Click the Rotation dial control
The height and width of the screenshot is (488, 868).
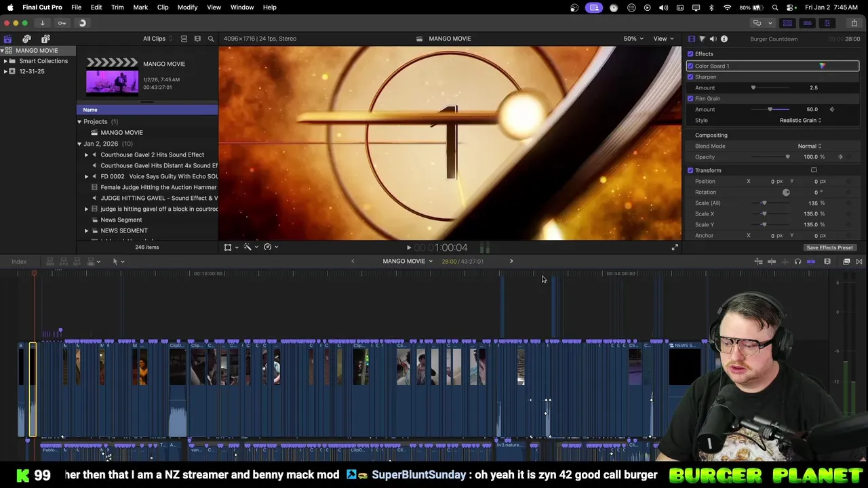[786, 192]
